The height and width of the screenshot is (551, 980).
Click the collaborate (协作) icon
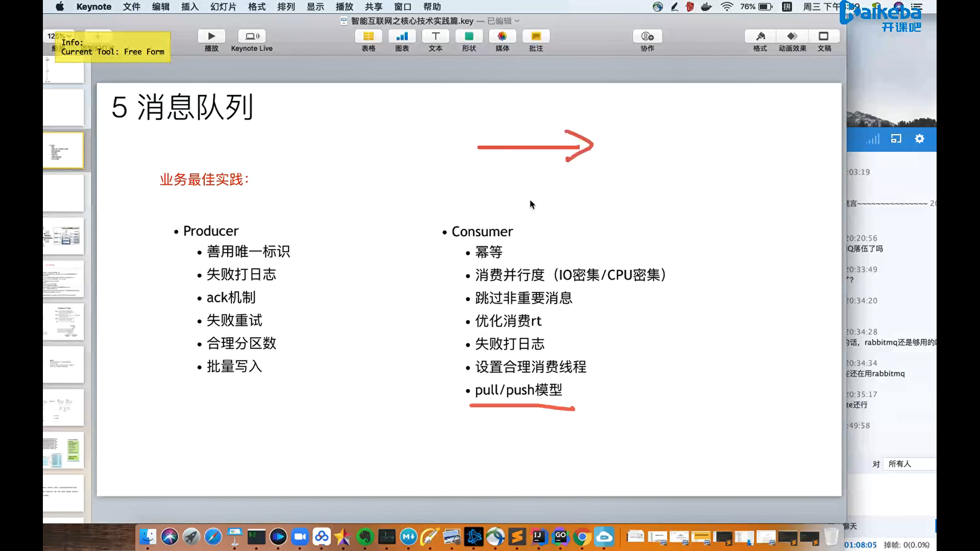[647, 36]
